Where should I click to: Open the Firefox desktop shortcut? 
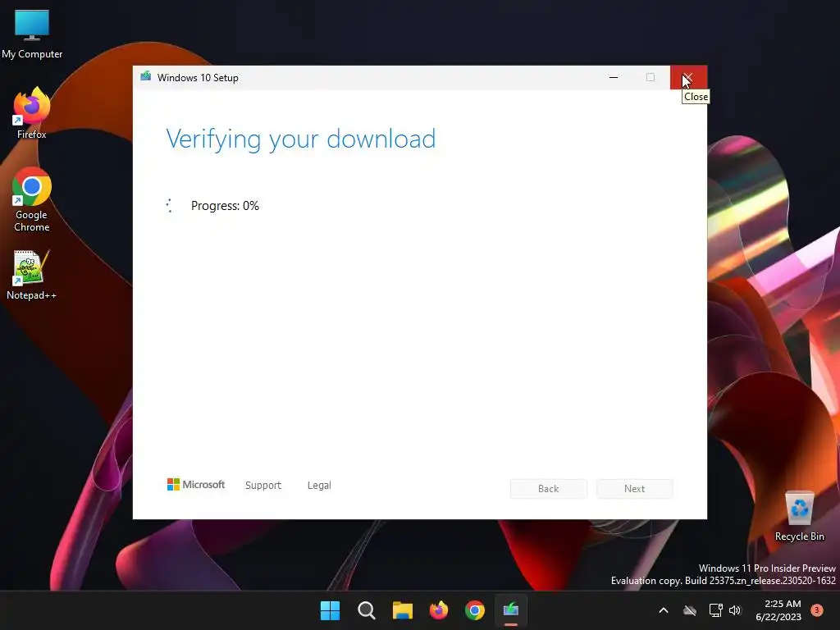[x=32, y=113]
